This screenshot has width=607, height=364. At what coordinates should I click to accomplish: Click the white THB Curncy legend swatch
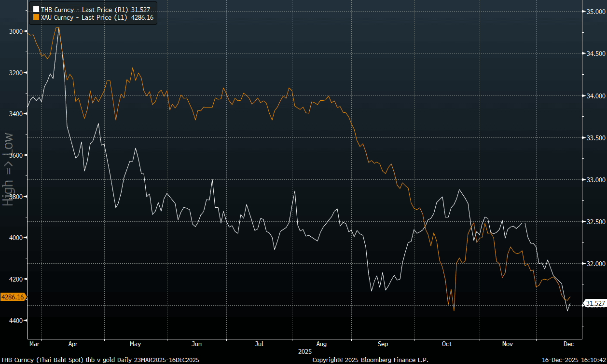pos(36,9)
